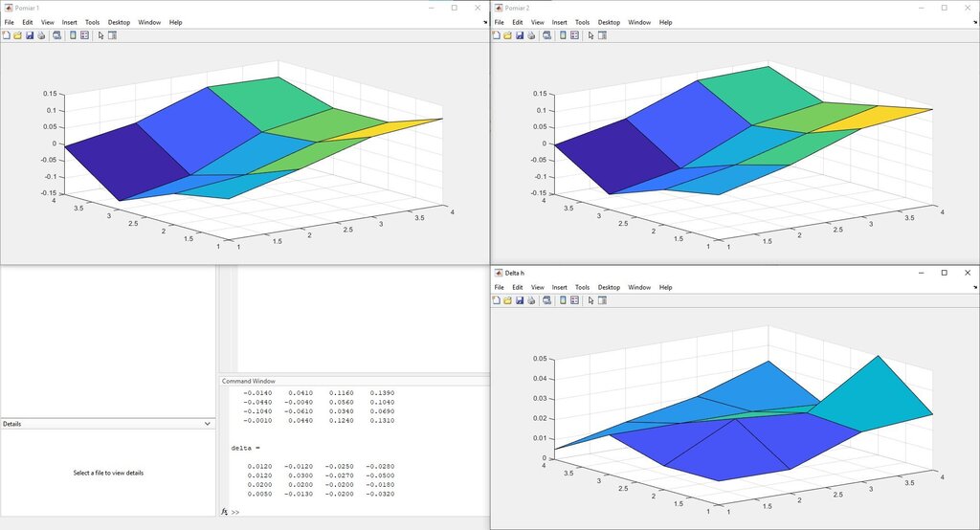Open Insert menu in Delta h window
The image size is (980, 530).
(559, 287)
